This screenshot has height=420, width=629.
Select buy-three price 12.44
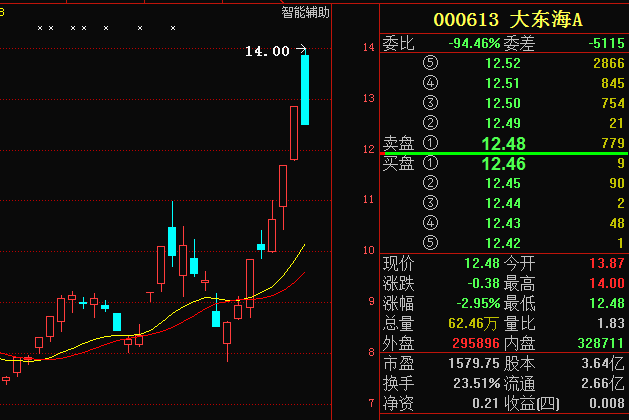503,203
